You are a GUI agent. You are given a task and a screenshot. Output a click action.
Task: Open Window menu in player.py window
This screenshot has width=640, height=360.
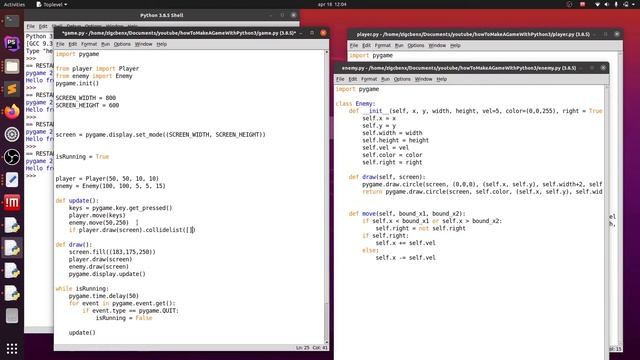(x=437, y=46)
